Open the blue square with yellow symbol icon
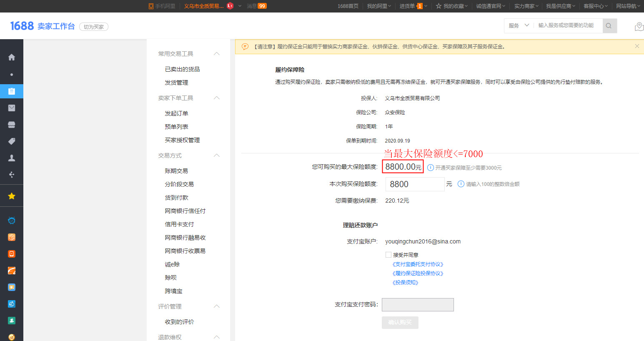Image resolution: width=644 pixels, height=341 pixels. tap(12, 287)
